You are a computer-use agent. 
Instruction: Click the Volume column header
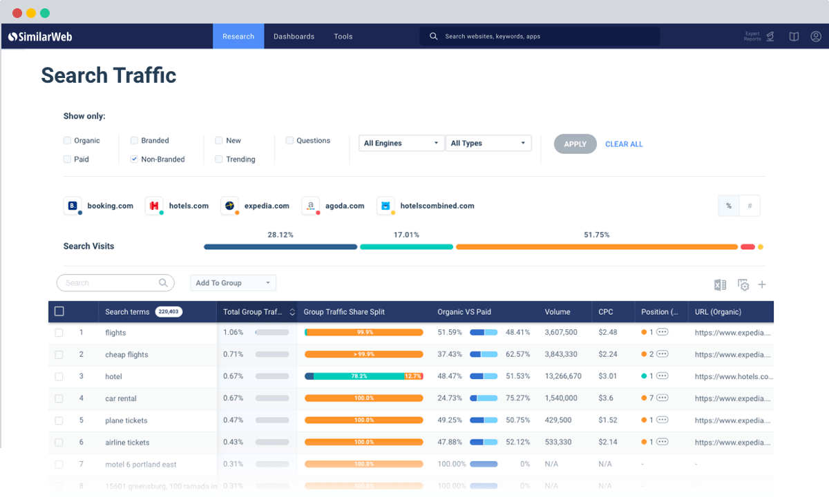click(x=558, y=312)
